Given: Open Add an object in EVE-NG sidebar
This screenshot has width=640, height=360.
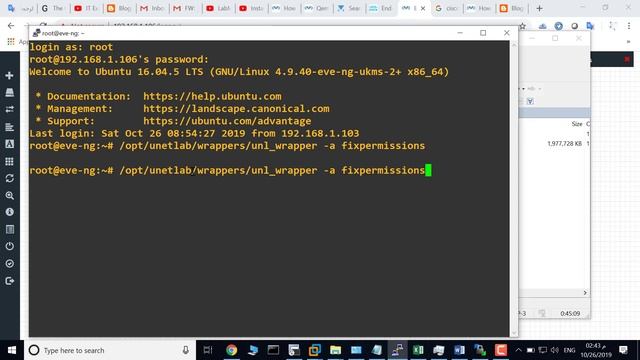Looking at the screenshot, I should [x=9, y=76].
